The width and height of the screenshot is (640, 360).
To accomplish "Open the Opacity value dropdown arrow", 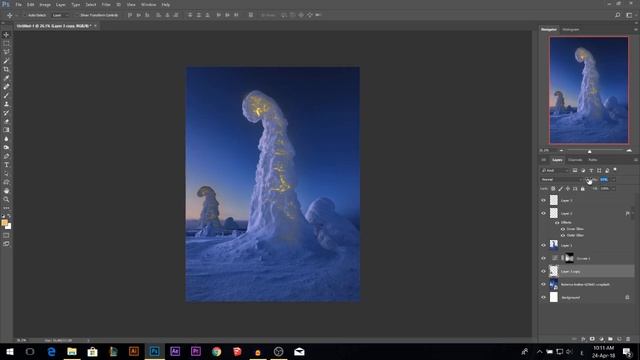I will [613, 180].
